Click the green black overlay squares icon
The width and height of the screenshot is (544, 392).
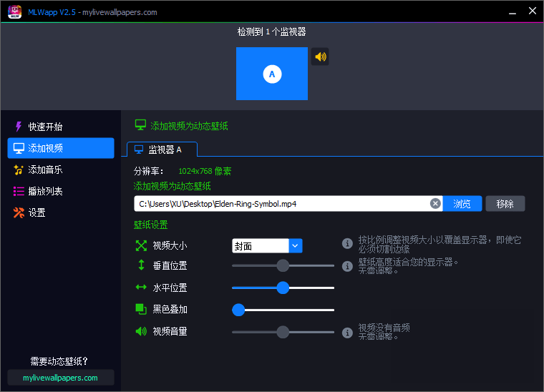[x=141, y=309]
